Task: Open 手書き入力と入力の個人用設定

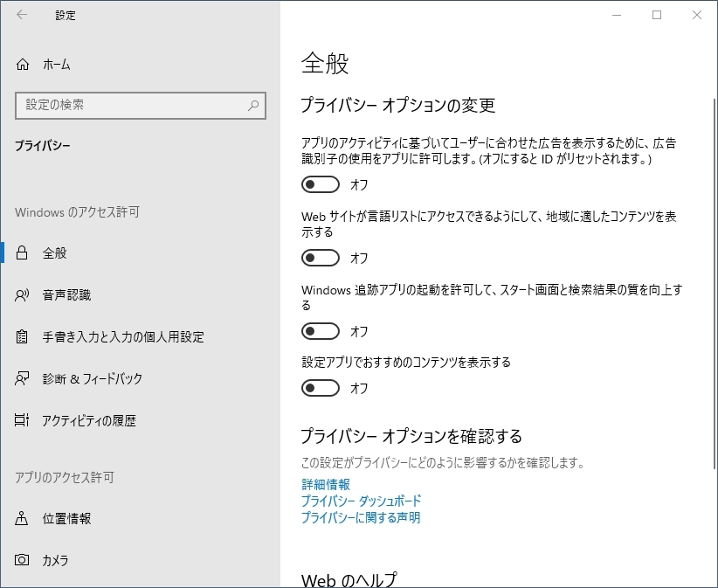Action: (140, 336)
